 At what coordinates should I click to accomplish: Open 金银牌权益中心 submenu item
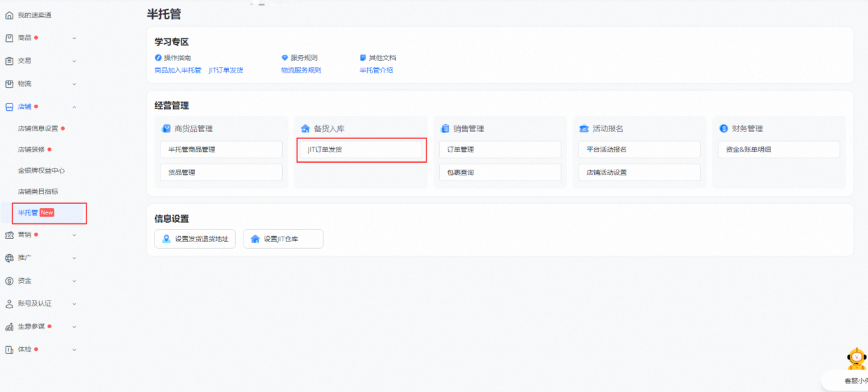pyautogui.click(x=41, y=170)
